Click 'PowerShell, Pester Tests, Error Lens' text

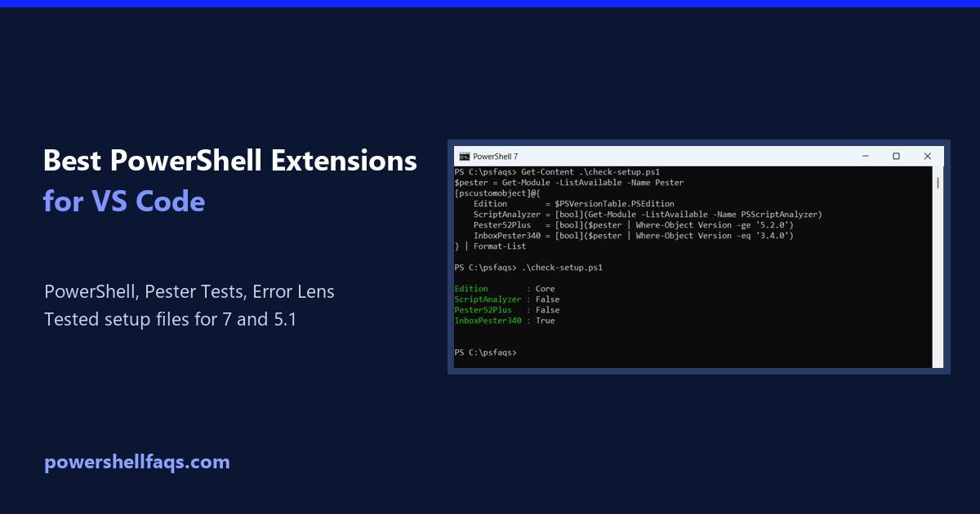[189, 291]
